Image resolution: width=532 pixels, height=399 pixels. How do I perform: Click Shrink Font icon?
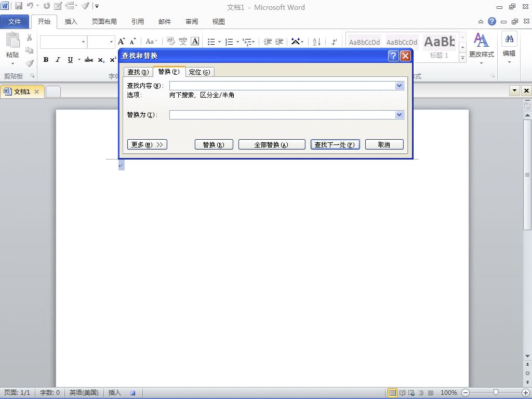coord(132,42)
